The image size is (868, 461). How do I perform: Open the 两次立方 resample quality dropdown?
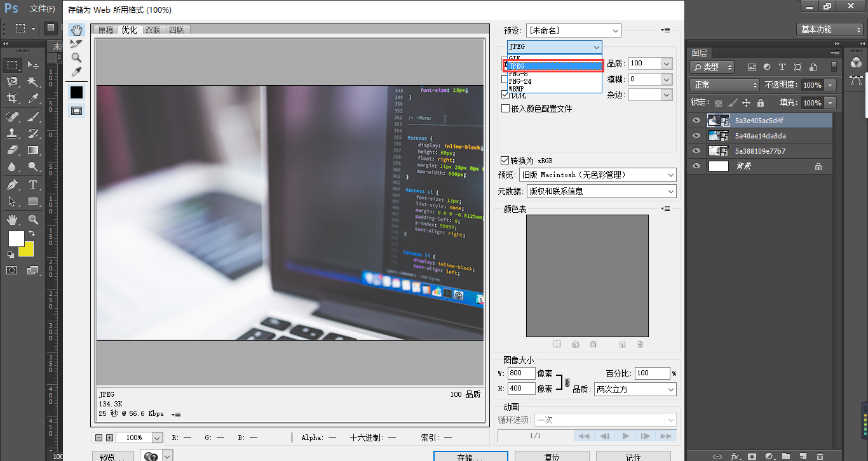click(635, 389)
